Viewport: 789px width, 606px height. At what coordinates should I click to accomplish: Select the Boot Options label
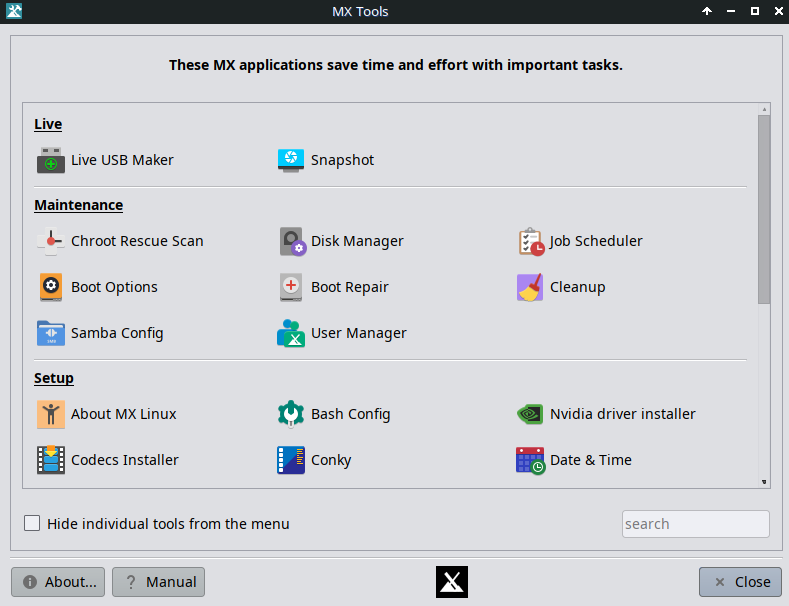[114, 287]
